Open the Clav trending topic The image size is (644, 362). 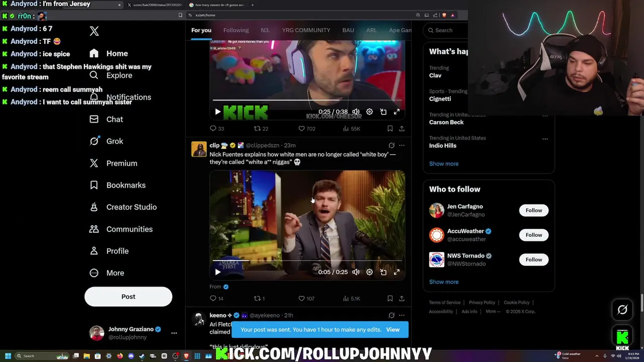point(435,75)
